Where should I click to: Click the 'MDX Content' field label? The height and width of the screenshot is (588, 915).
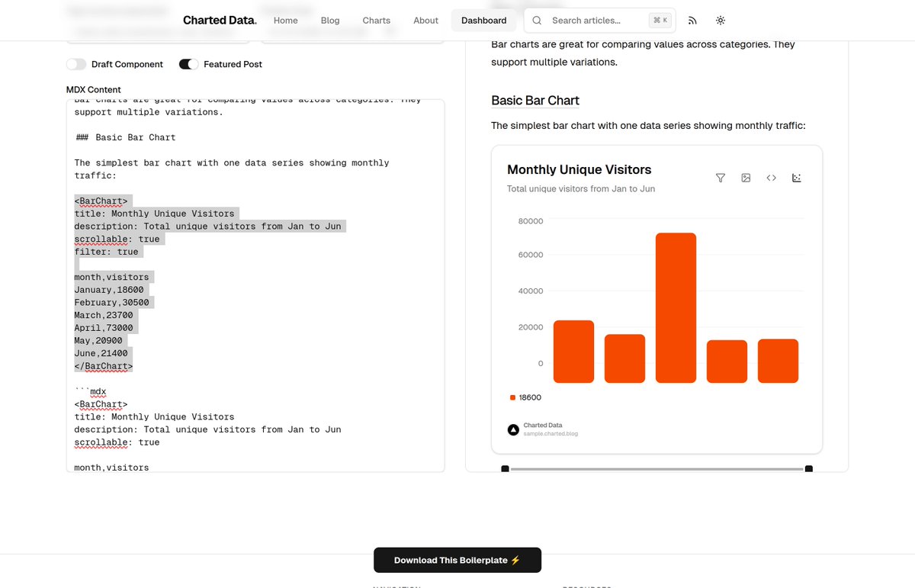coord(94,89)
